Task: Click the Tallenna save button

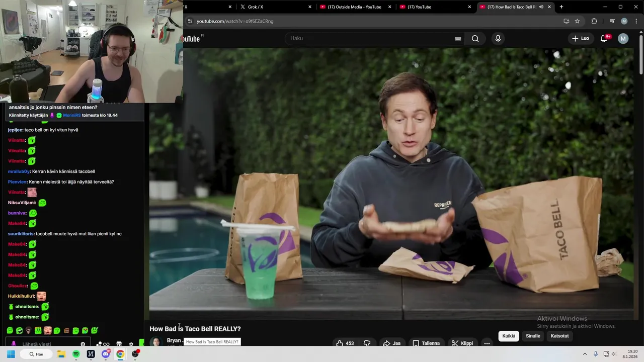Action: (x=426, y=343)
